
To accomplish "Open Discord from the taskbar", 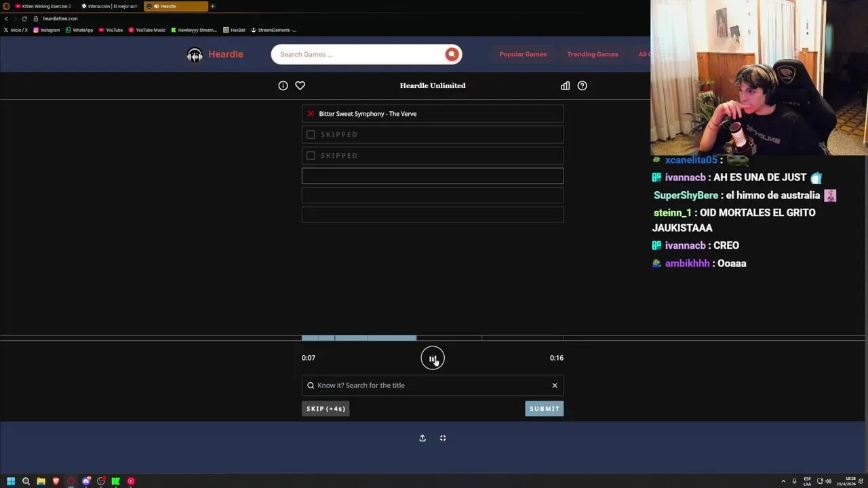I will [x=86, y=481].
